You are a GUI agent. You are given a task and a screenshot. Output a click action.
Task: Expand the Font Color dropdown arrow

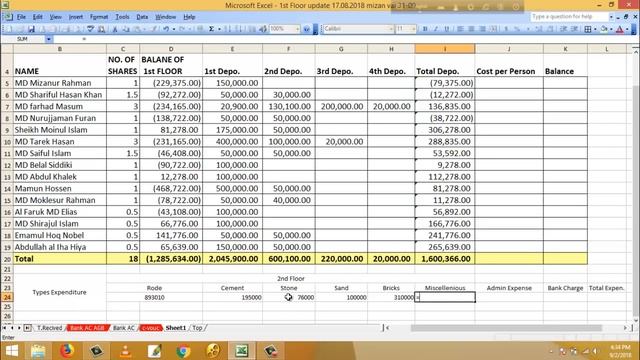click(x=627, y=29)
